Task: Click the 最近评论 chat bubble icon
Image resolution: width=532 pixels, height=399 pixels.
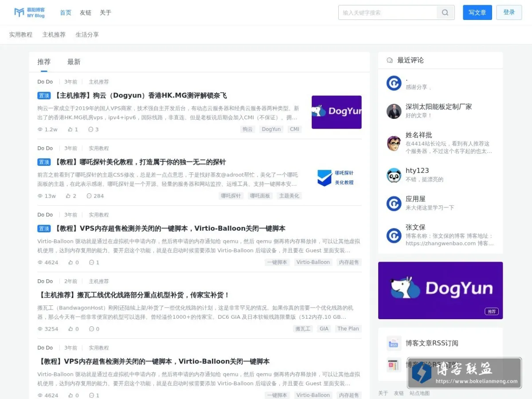Action: (390, 60)
